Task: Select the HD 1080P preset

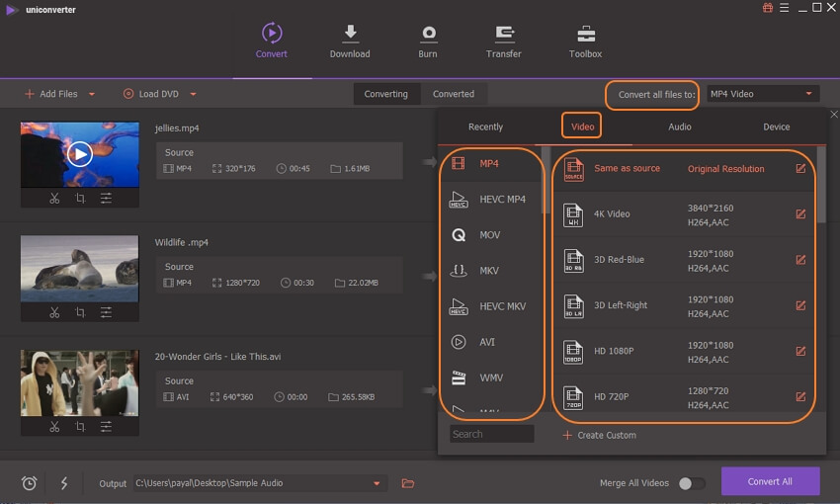Action: [x=684, y=352]
